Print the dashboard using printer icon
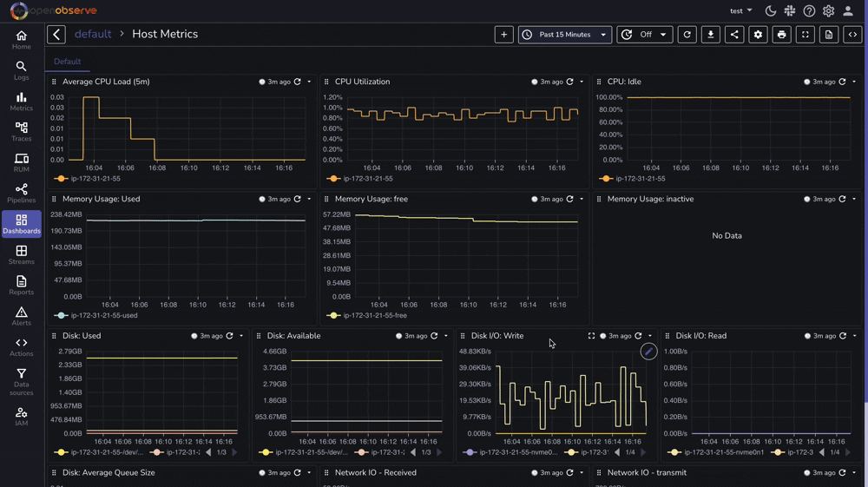Viewport: 868px width, 487px height. 781,35
